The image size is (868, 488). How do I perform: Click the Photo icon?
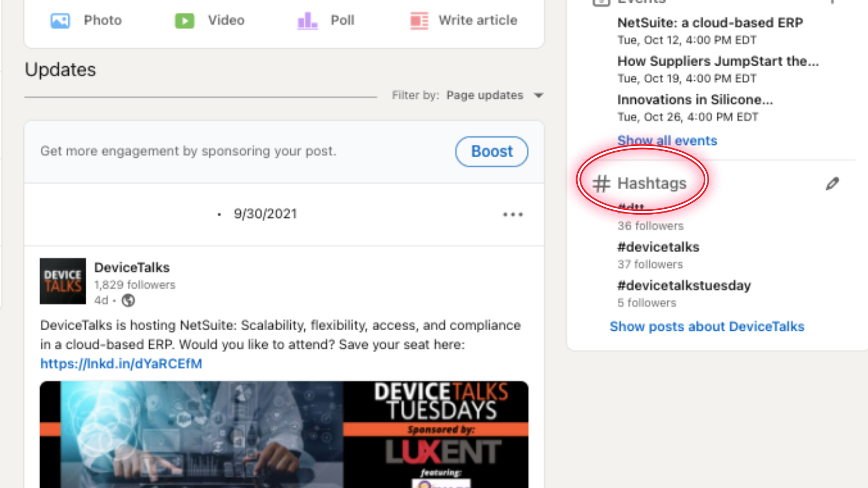coord(60,21)
